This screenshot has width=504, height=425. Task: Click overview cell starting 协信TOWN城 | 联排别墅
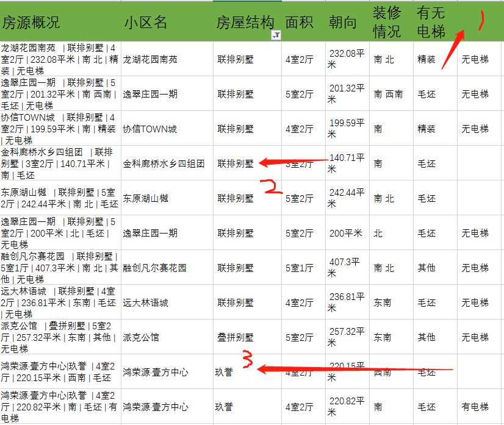[60, 129]
